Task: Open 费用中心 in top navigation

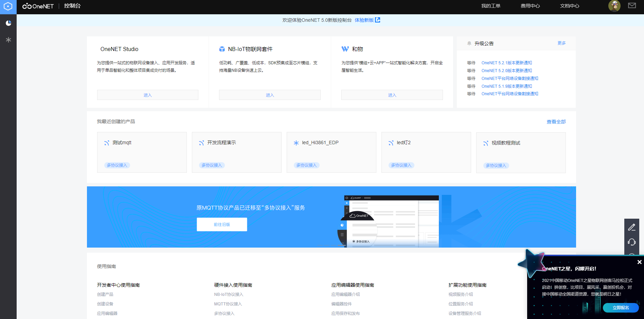Action: tap(530, 6)
